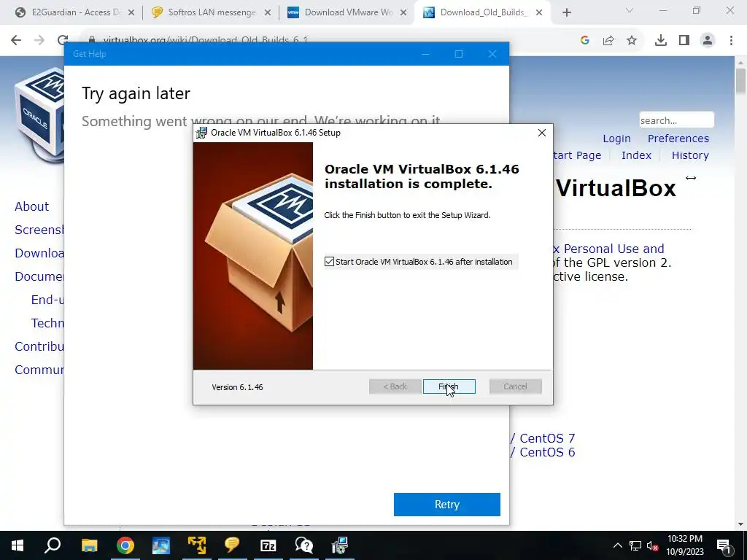Screen dimensions: 747x560
Task: Click the Cancel button in Setup wizard
Action: [516, 386]
